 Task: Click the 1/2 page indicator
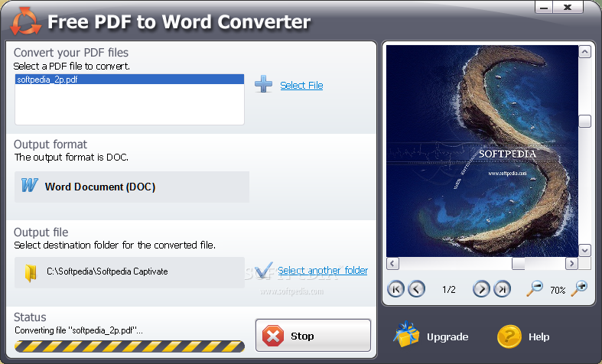[x=449, y=290]
